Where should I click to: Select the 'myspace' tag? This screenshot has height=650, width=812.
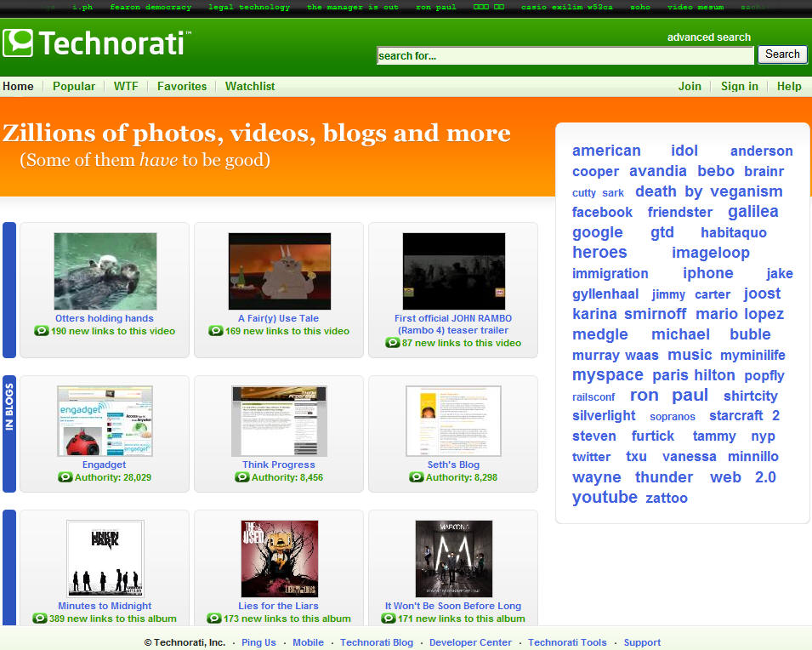coord(608,374)
